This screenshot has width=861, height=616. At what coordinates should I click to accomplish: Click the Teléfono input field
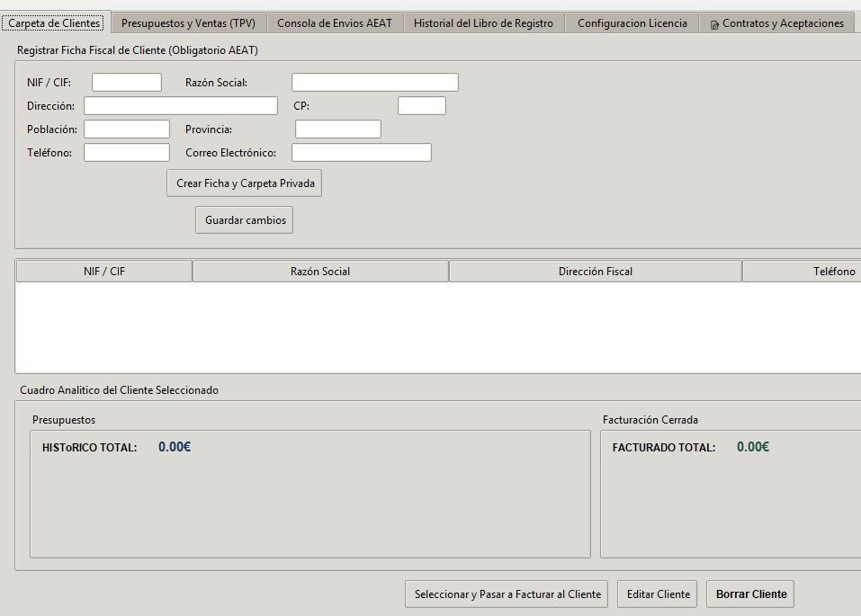tap(127, 153)
